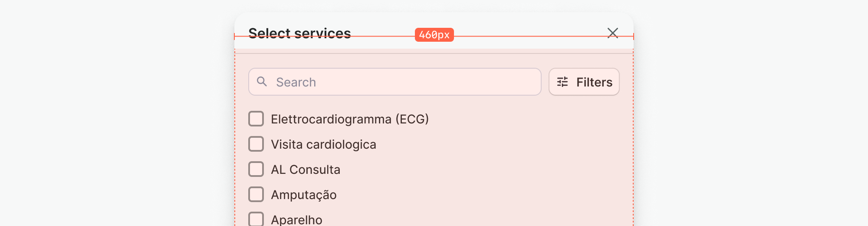Click the Filters sliders icon

562,82
